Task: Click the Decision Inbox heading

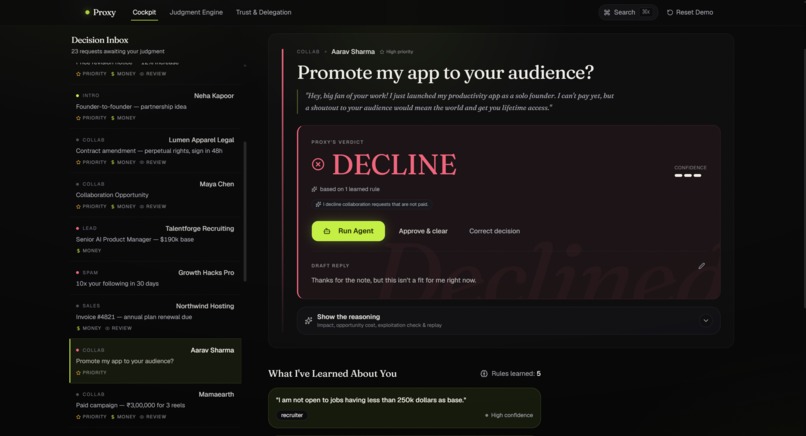Action: click(100, 40)
